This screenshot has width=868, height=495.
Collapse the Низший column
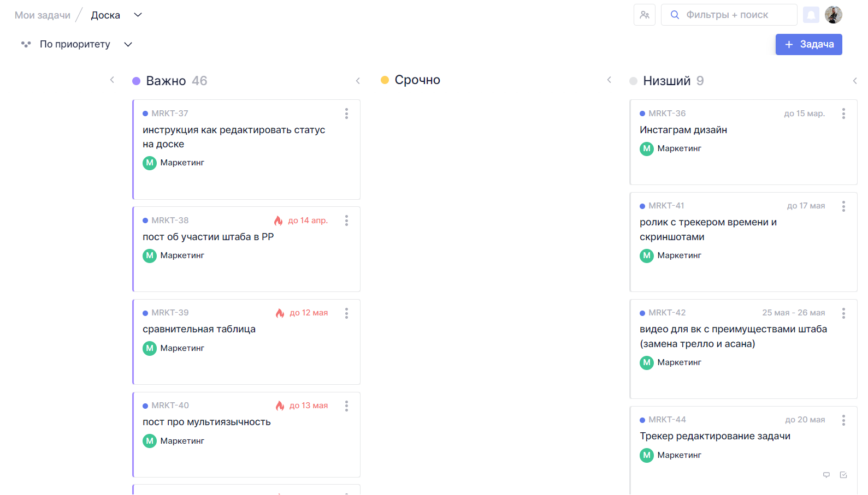pyautogui.click(x=855, y=81)
